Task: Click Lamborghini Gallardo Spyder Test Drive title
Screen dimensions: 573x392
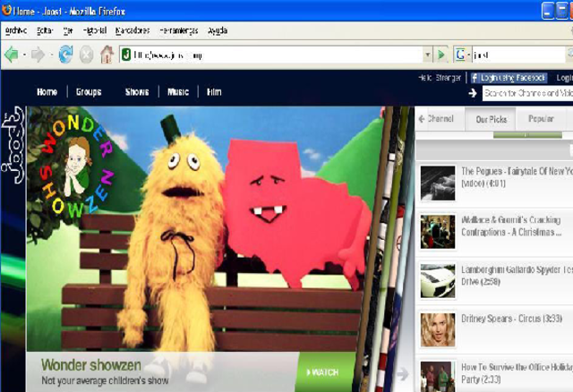Action: [x=517, y=276]
